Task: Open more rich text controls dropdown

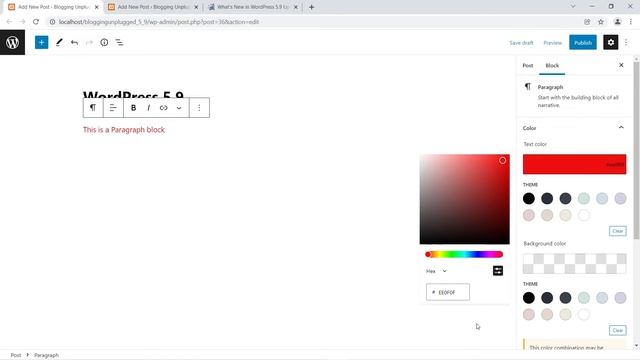Action: [x=179, y=108]
